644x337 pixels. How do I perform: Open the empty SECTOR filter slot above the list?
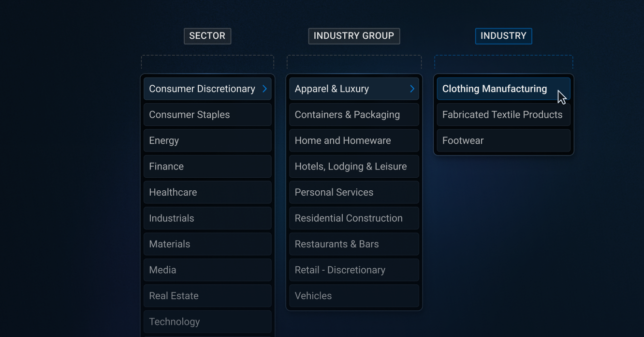click(x=207, y=62)
